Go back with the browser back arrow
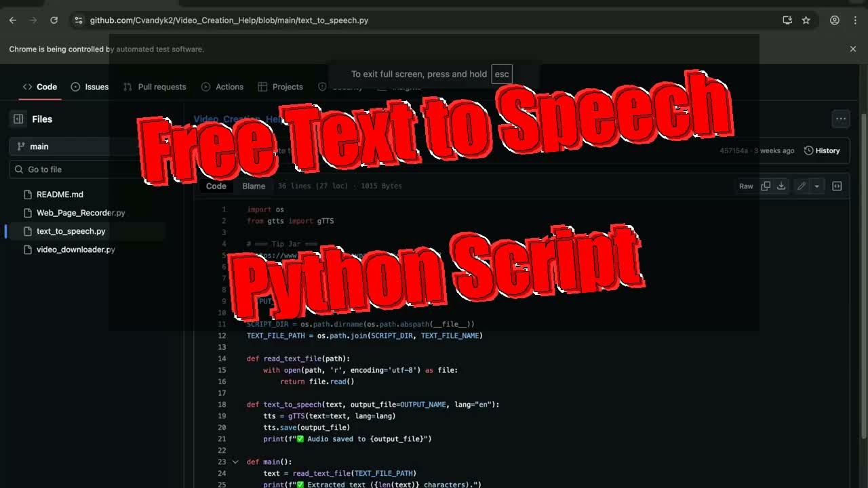Image resolution: width=868 pixels, height=488 pixels. (12, 20)
